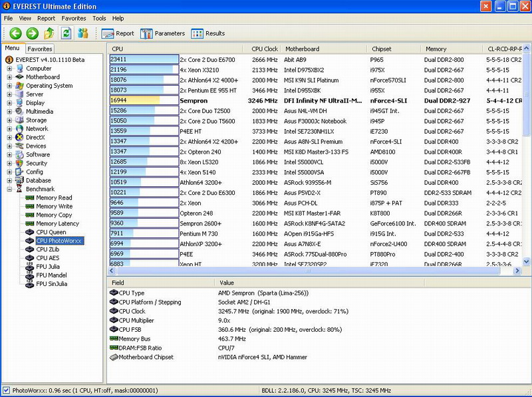
Task: Select the Network icon in tree
Action: click(20, 128)
